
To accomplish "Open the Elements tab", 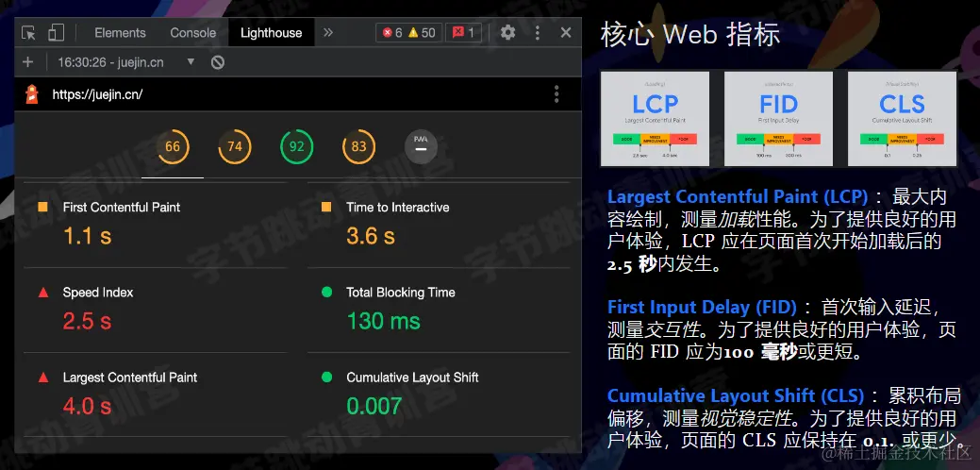I will [120, 33].
